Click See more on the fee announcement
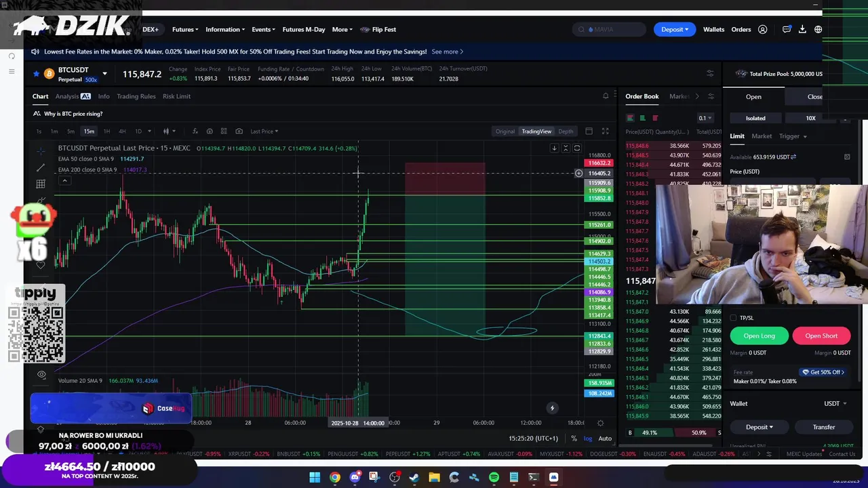 click(447, 52)
